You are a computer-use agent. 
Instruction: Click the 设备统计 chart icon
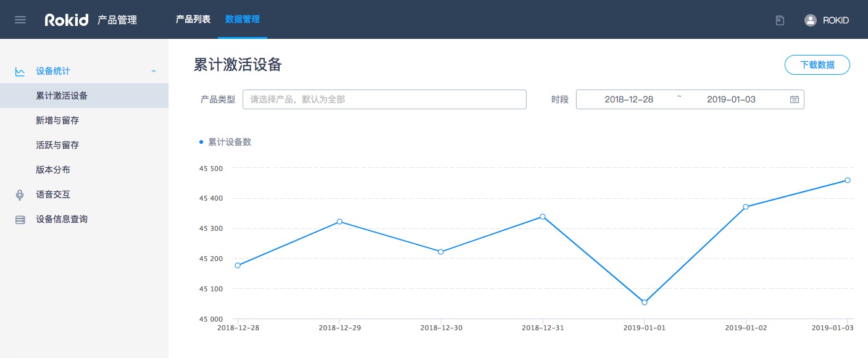click(20, 72)
